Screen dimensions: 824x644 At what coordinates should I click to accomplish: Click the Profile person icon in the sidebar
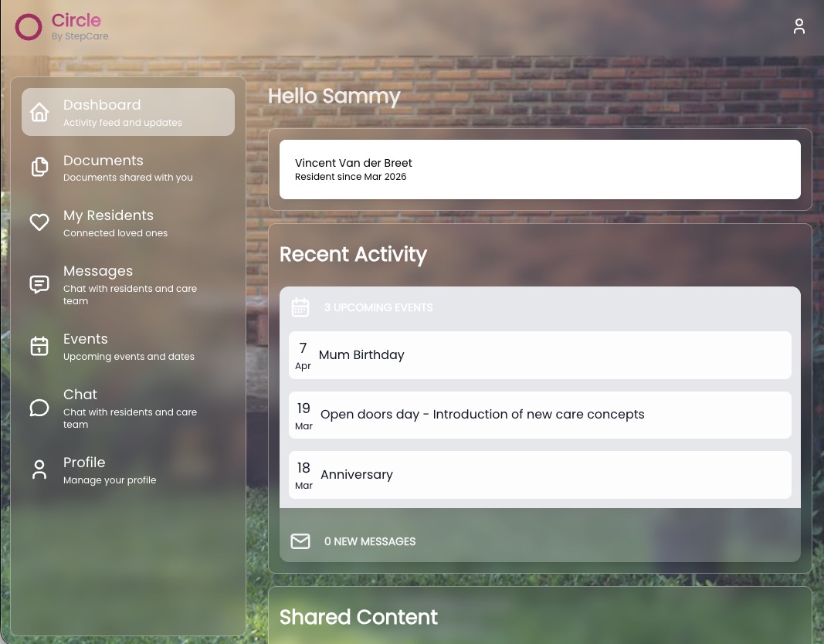pyautogui.click(x=39, y=469)
